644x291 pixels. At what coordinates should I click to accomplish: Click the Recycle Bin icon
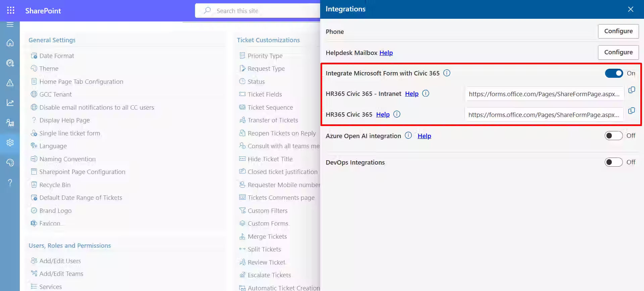[x=34, y=185]
